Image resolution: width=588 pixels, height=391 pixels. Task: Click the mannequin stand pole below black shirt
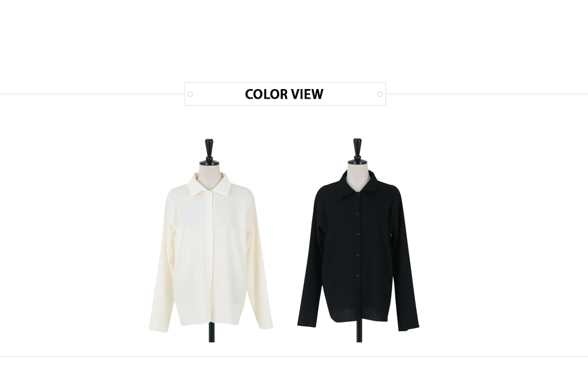(359, 332)
